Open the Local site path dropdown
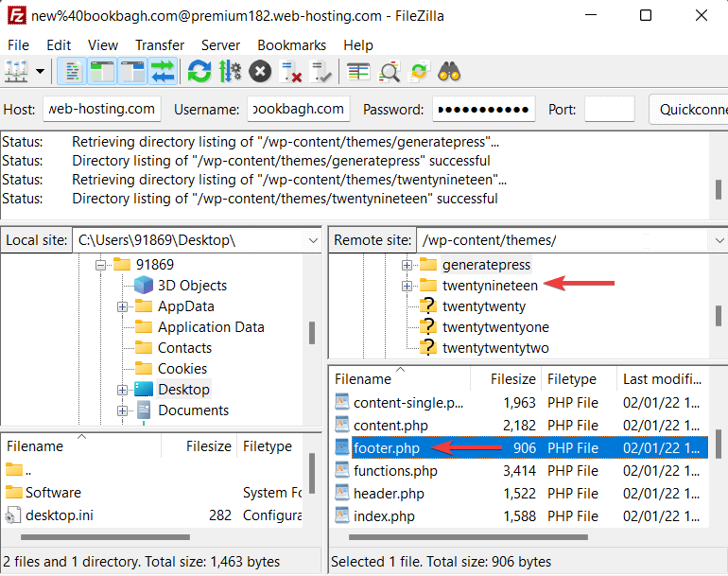This screenshot has height=576, width=728. (x=313, y=240)
